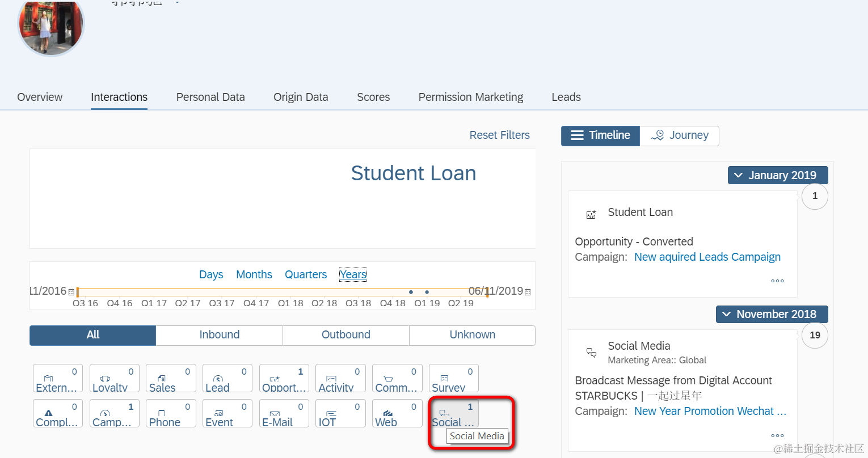Filter by Activity interaction tile
This screenshot has height=458, width=868.
(x=340, y=378)
